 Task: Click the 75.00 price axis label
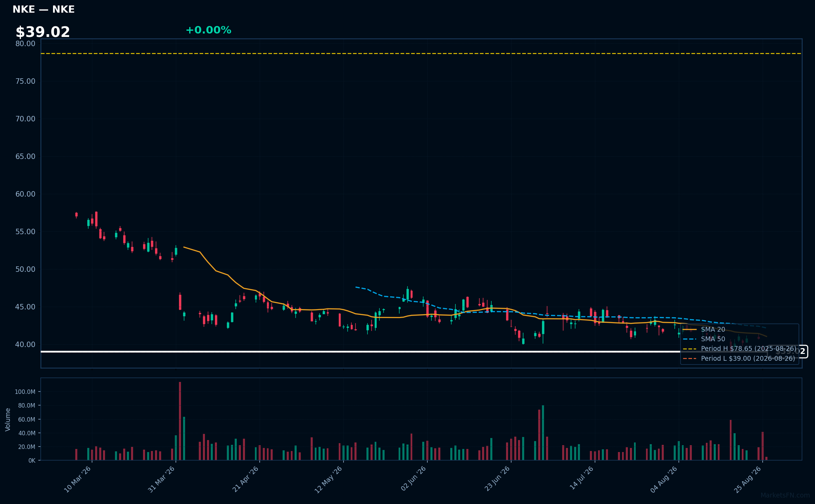click(25, 81)
